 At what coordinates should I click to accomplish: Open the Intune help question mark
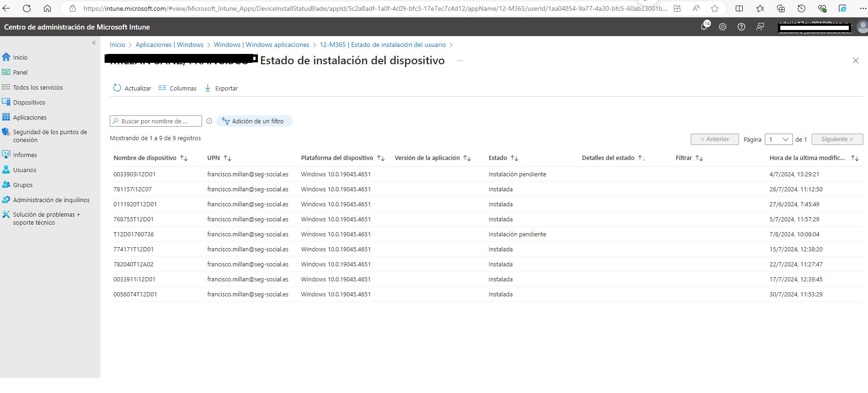point(741,27)
